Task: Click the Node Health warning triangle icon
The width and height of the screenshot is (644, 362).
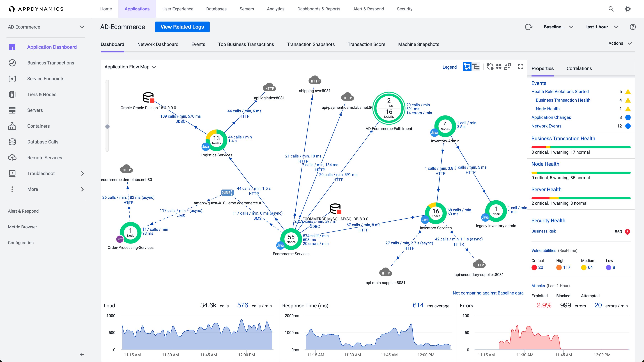Action: tap(628, 109)
